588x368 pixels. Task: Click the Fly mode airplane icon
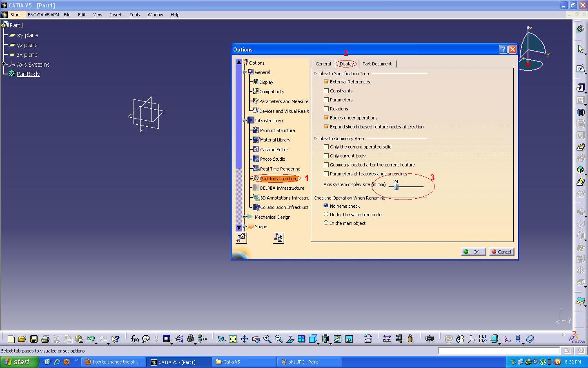tap(221, 339)
